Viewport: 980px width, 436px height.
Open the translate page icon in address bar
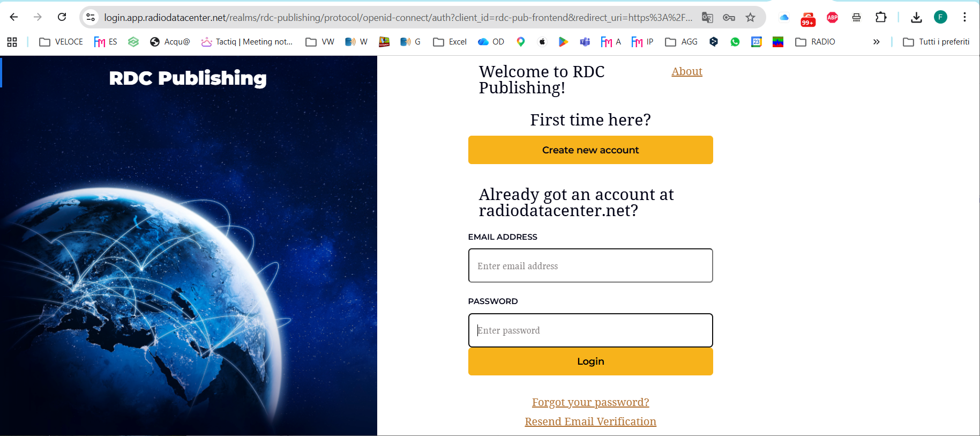click(707, 18)
